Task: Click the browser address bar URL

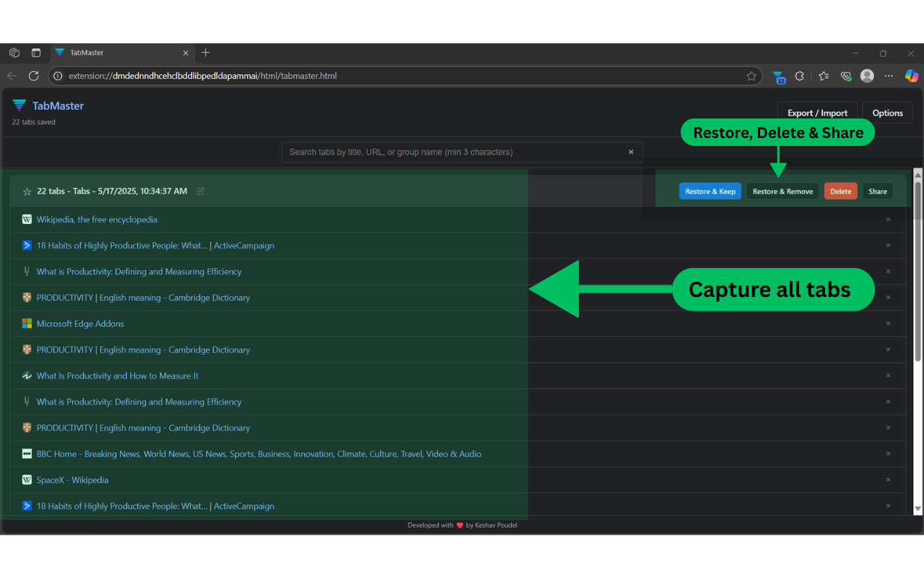Action: (202, 76)
